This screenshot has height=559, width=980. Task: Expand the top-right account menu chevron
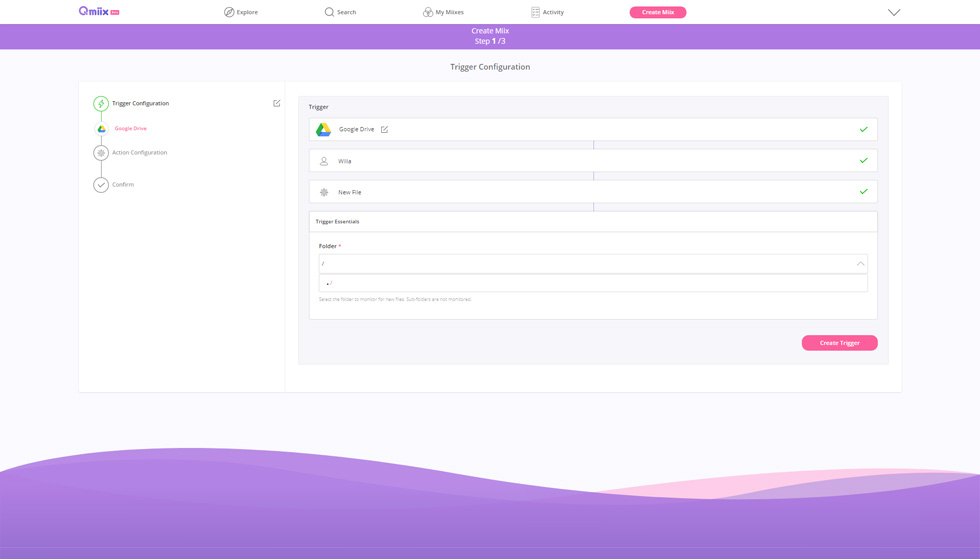point(894,12)
